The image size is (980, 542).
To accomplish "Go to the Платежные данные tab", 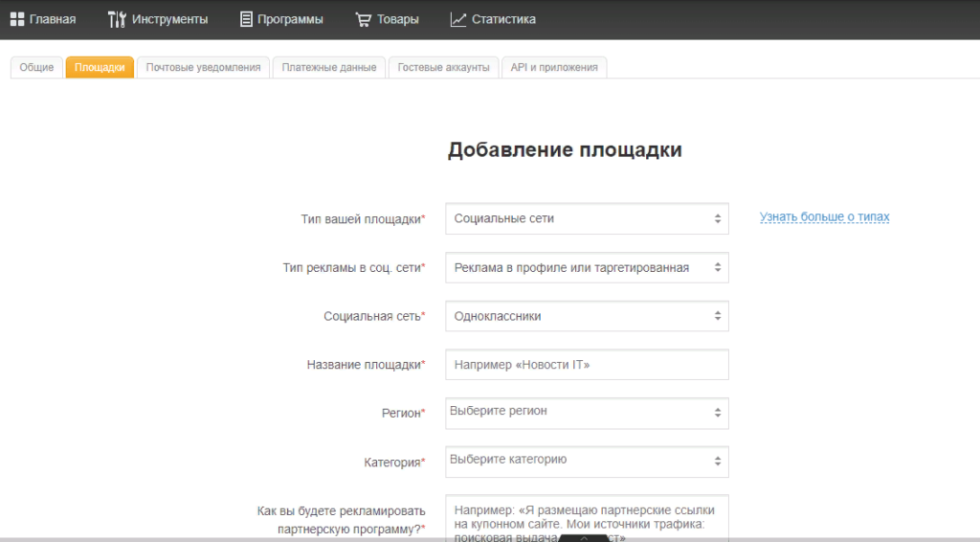I will [329, 68].
